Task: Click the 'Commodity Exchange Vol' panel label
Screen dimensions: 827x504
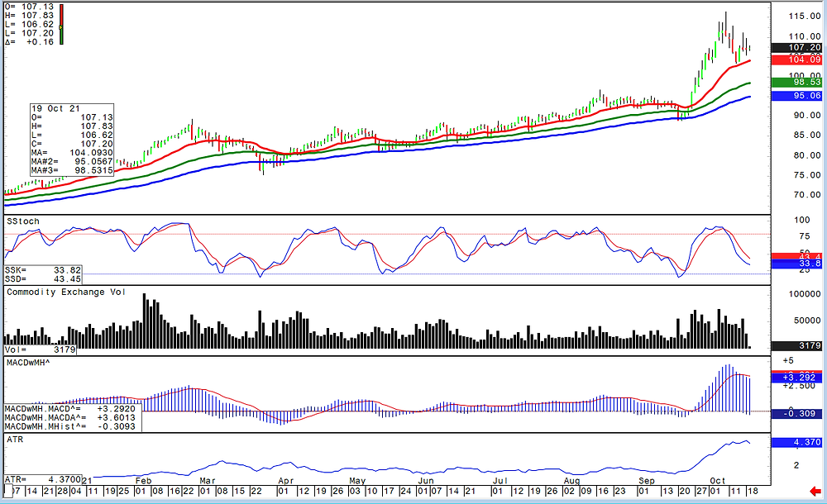Action: 66,292
